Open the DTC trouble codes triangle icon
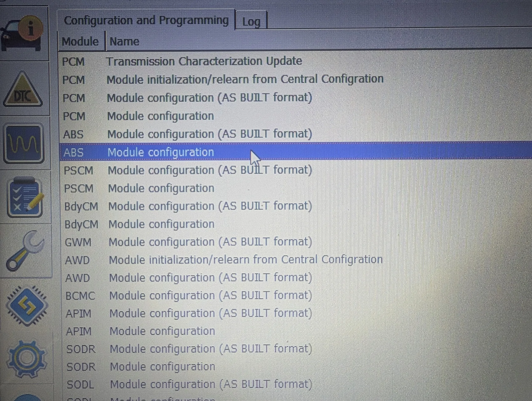The width and height of the screenshot is (532, 401). [23, 89]
